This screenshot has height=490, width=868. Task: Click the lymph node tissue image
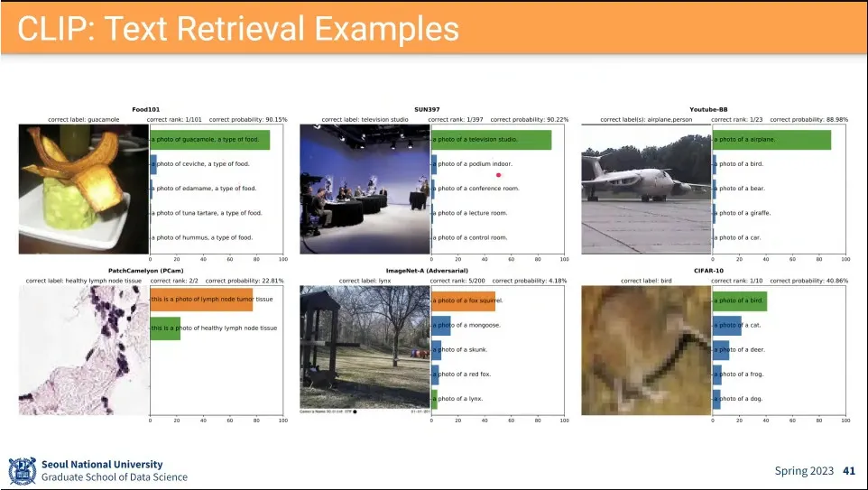[84, 350]
